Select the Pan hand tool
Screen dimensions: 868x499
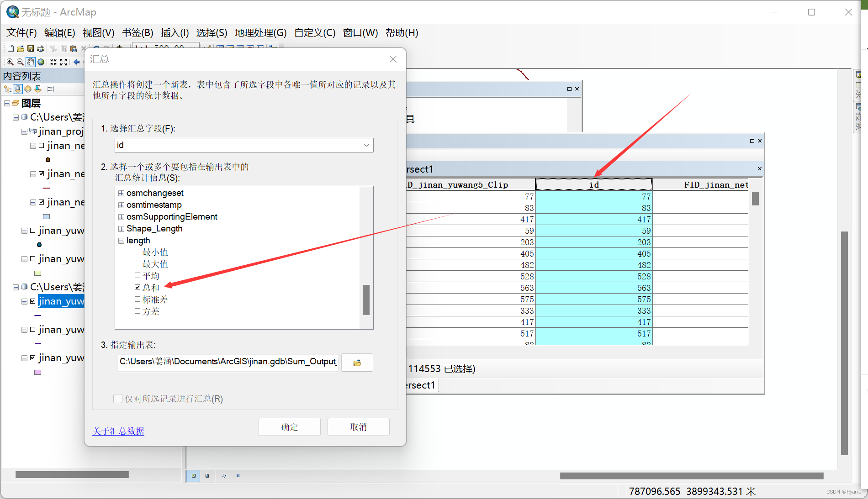pos(31,62)
